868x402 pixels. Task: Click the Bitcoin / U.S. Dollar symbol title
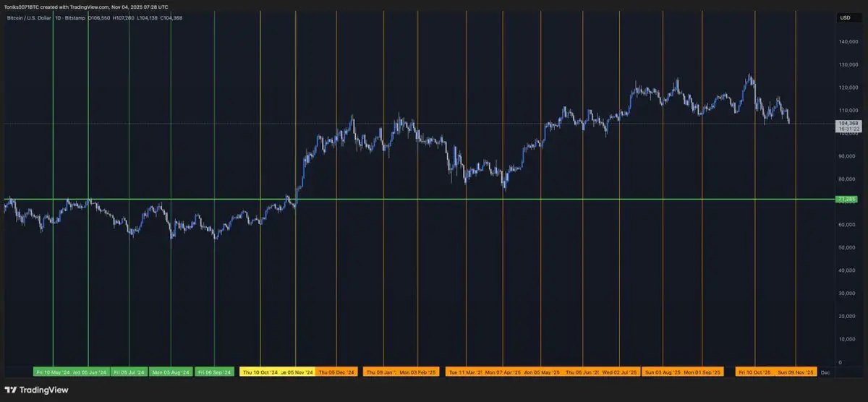click(x=29, y=17)
